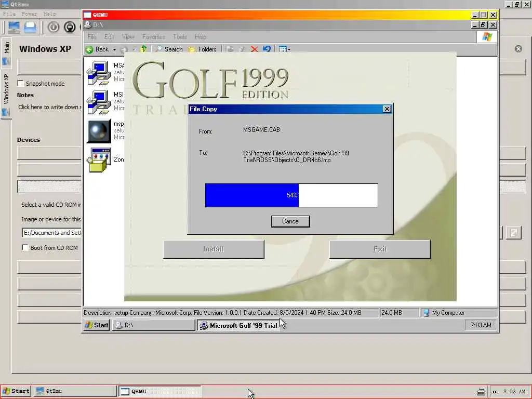Viewport: 532px width, 399px height.
Task: Switch to the Windows XP vertical tab
Action: coord(6,94)
